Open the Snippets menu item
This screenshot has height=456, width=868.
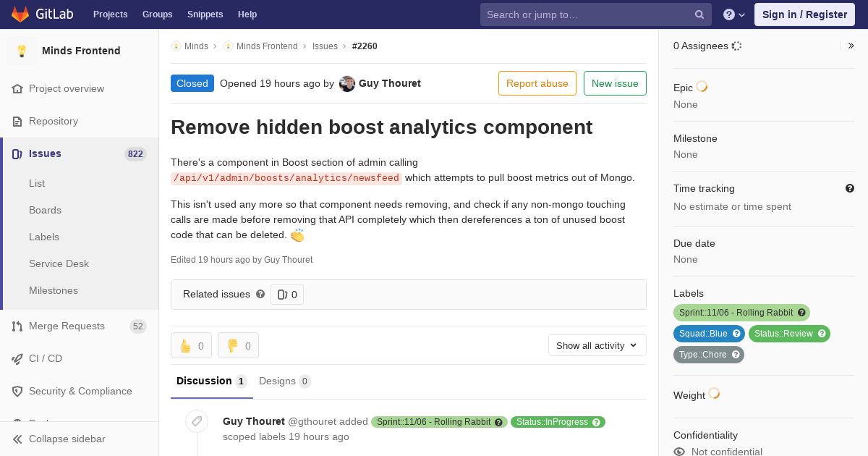205,14
